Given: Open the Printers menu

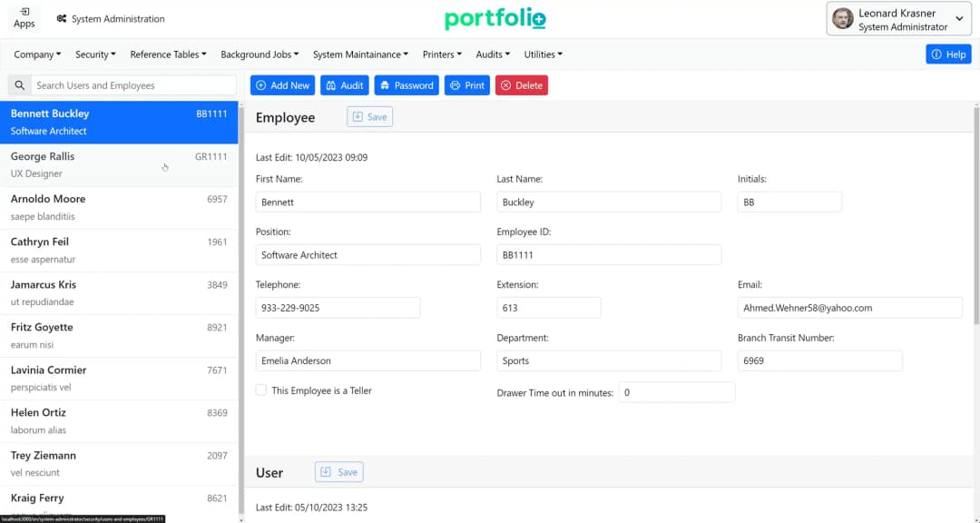Looking at the screenshot, I should (442, 54).
